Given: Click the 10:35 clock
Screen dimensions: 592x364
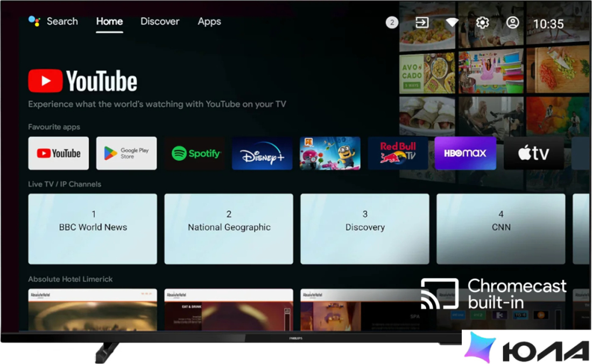Looking at the screenshot, I should [x=548, y=24].
